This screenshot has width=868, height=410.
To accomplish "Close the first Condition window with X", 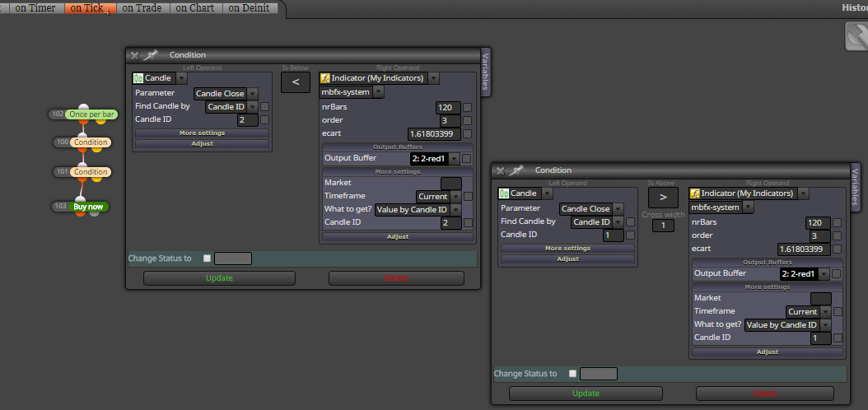I will tap(134, 55).
